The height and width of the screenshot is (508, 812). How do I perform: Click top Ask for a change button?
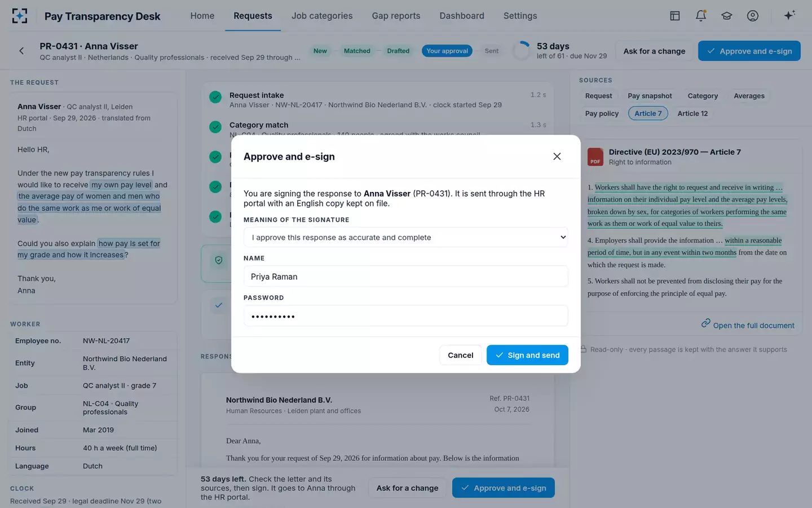[x=654, y=51]
